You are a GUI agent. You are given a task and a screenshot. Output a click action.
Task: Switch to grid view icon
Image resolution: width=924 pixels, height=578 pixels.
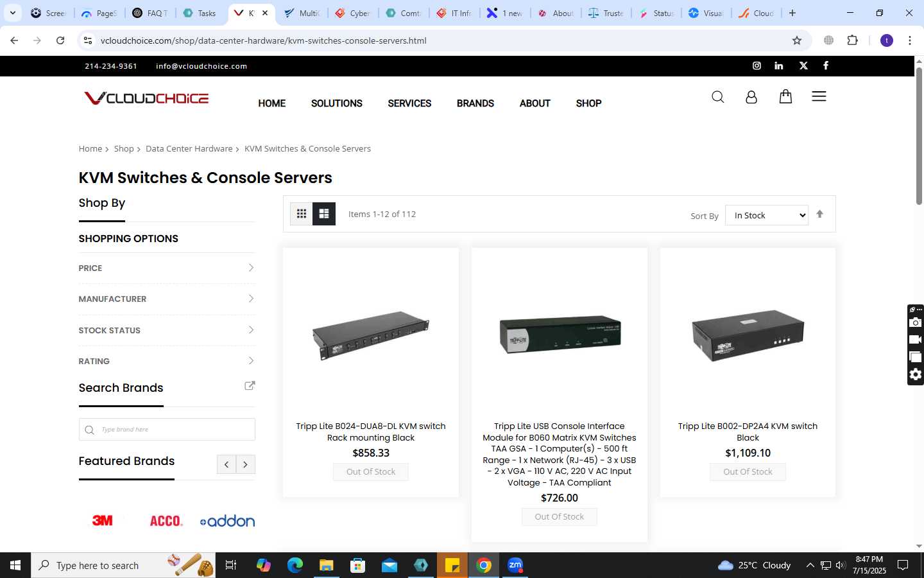(301, 214)
